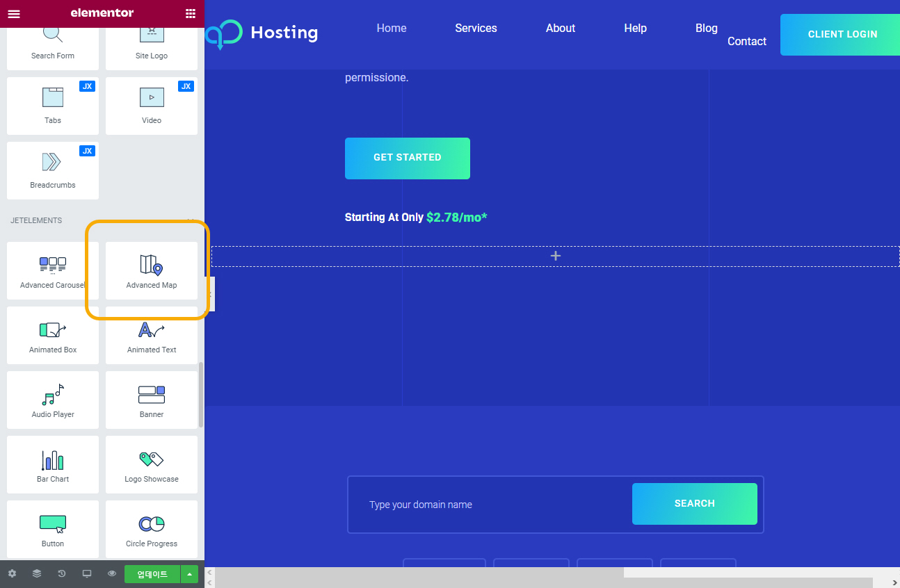This screenshot has height=588, width=900.
Task: Select the Breadcrumbs widget
Action: [x=52, y=170]
